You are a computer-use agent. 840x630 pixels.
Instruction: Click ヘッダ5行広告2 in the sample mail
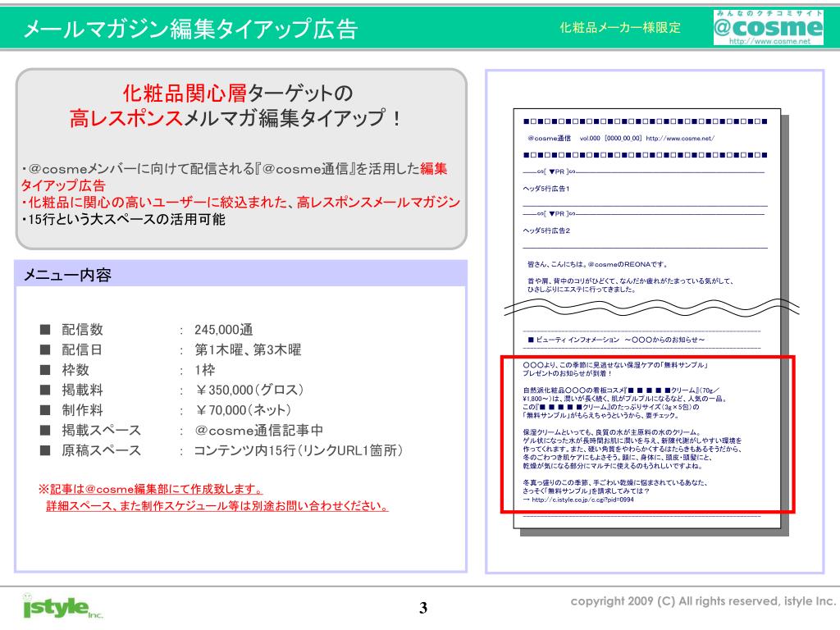(546, 231)
